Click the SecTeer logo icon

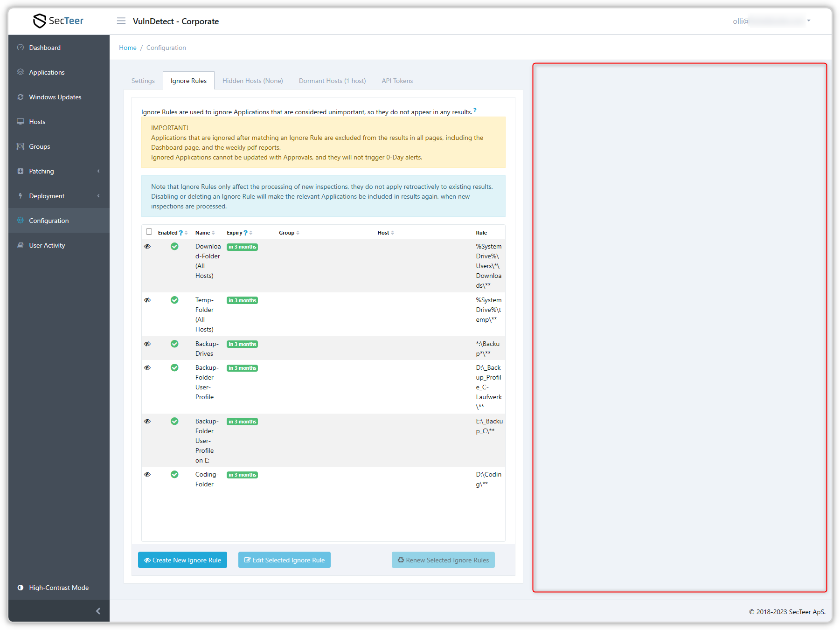click(x=40, y=21)
